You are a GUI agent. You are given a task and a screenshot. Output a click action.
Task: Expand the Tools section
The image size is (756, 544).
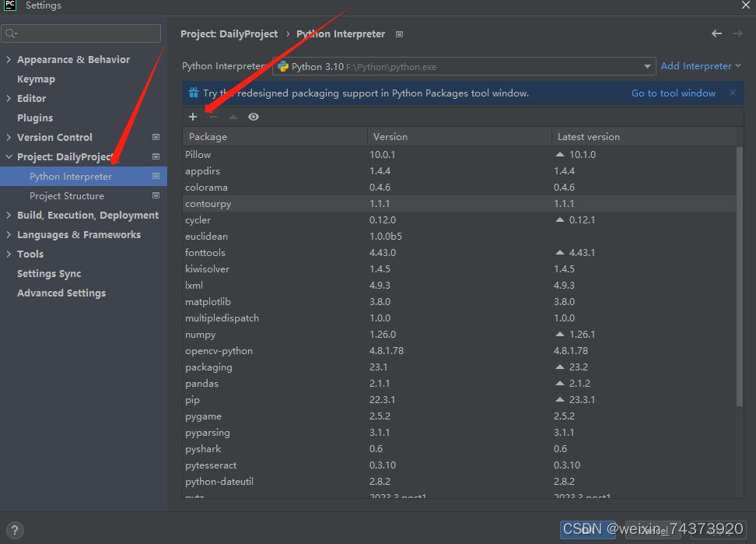(9, 254)
